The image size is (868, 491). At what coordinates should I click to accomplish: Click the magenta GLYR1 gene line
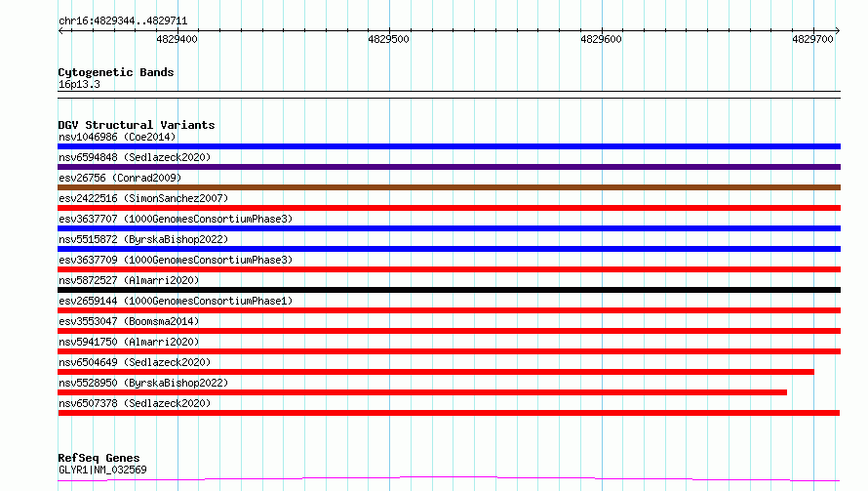[x=449, y=478]
